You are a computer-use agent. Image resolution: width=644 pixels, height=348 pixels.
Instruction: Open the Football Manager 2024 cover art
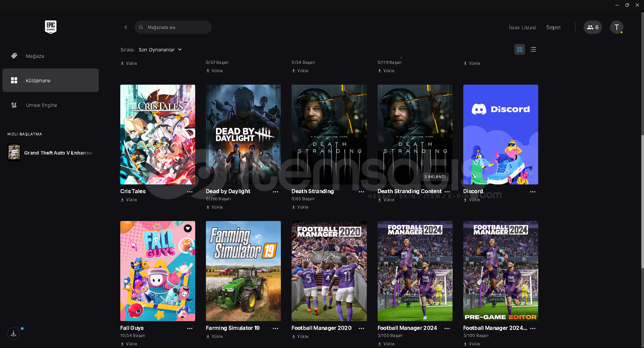415,271
